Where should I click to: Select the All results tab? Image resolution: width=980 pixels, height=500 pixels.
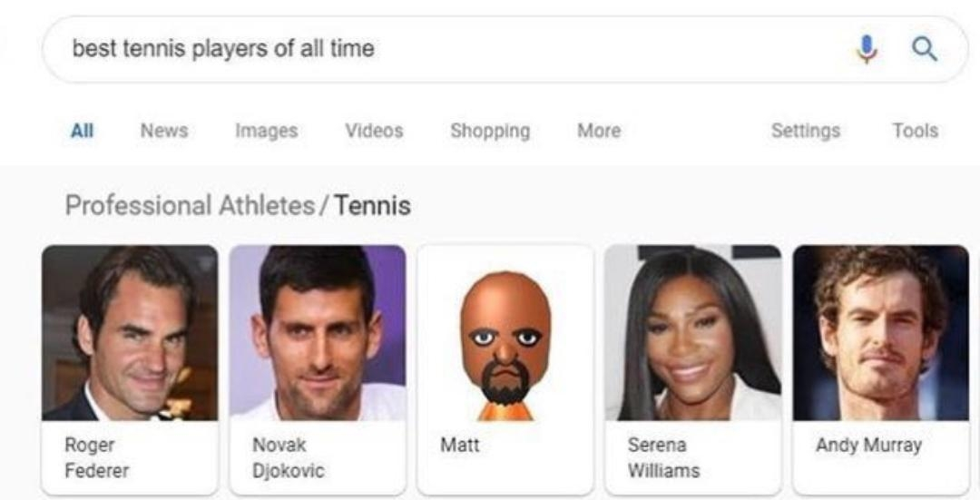(x=82, y=131)
